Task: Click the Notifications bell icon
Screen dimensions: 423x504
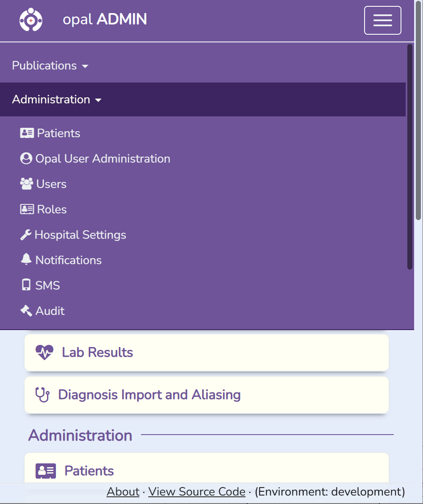Action: [x=26, y=259]
